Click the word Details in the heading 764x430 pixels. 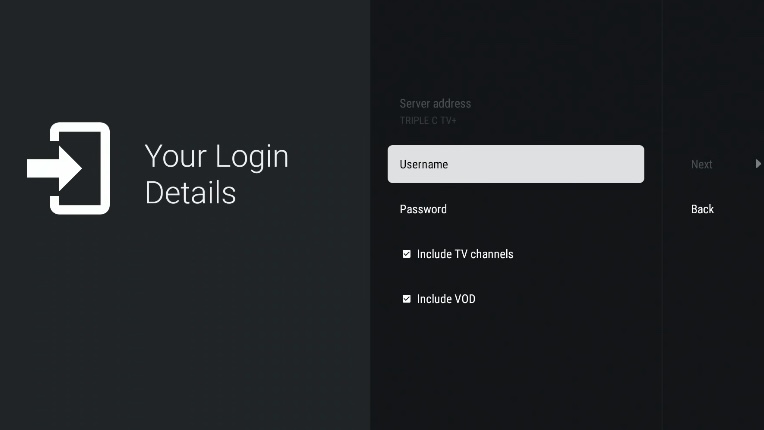[x=190, y=192]
